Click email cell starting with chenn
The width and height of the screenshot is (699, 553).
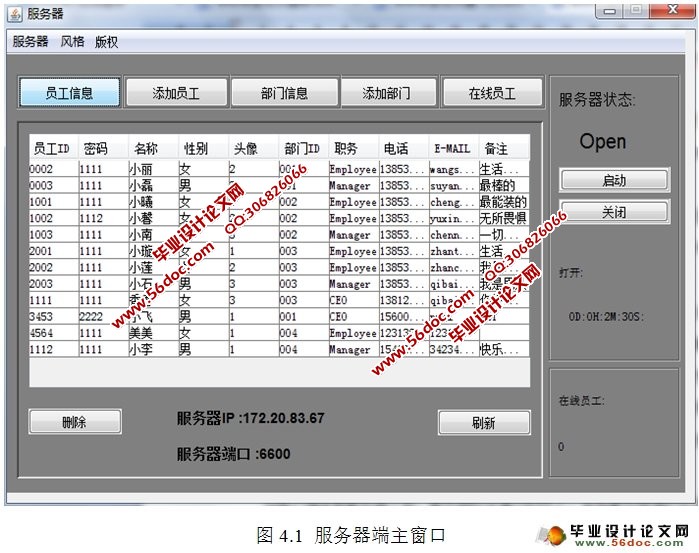coord(453,235)
